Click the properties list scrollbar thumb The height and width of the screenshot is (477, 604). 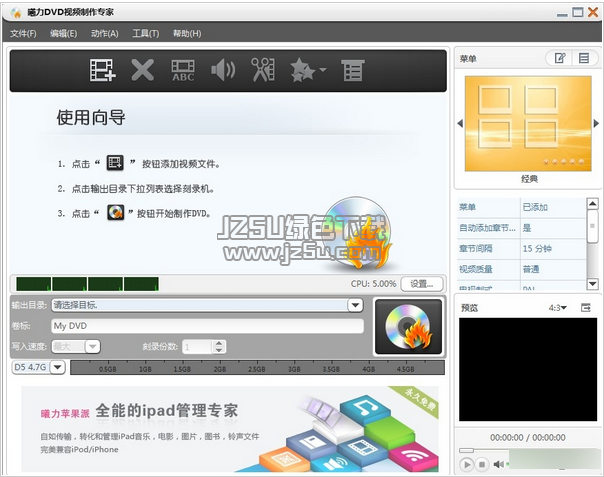coord(592,226)
